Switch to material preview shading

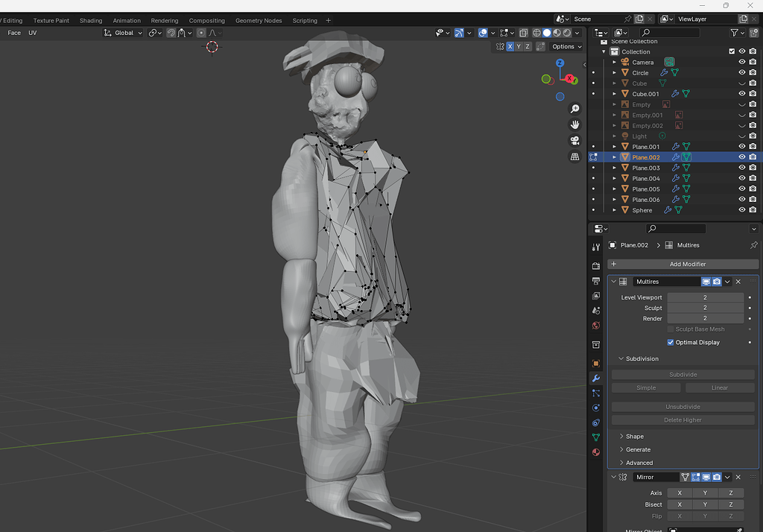click(x=557, y=33)
